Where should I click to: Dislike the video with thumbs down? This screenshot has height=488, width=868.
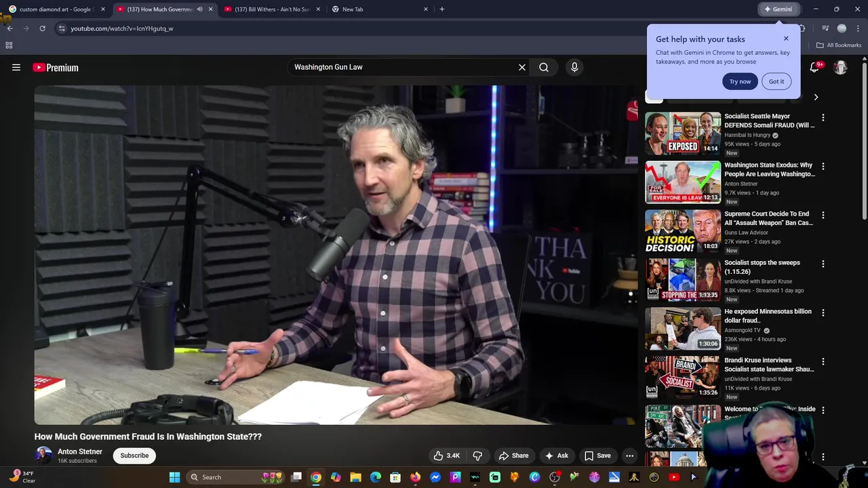(x=477, y=455)
